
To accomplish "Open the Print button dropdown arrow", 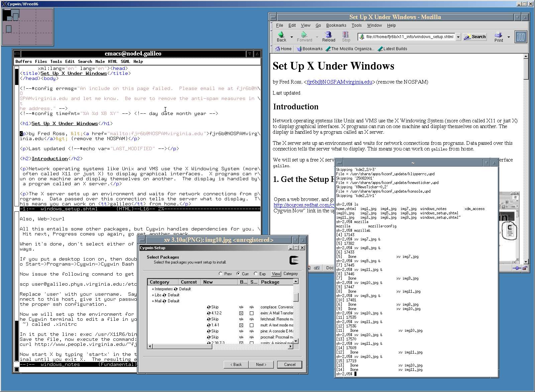I will pyautogui.click(x=509, y=37).
